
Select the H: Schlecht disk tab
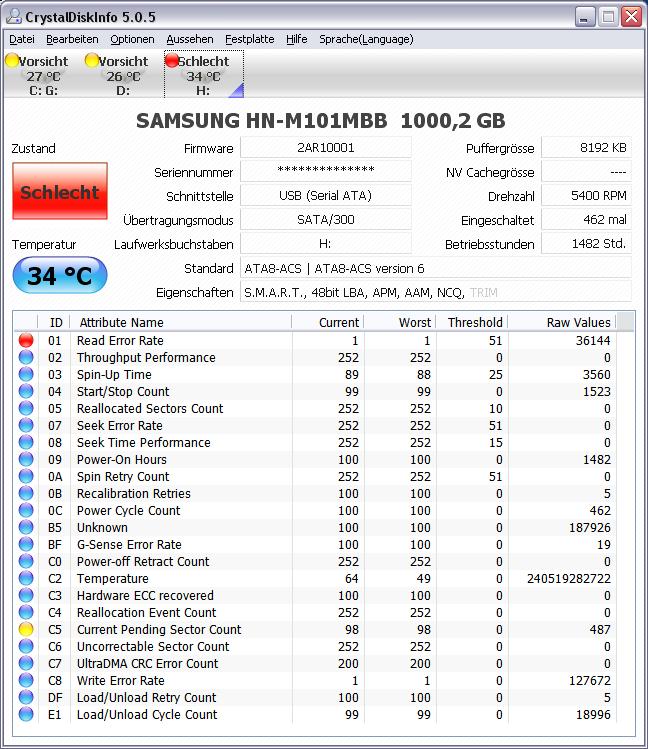coord(204,75)
